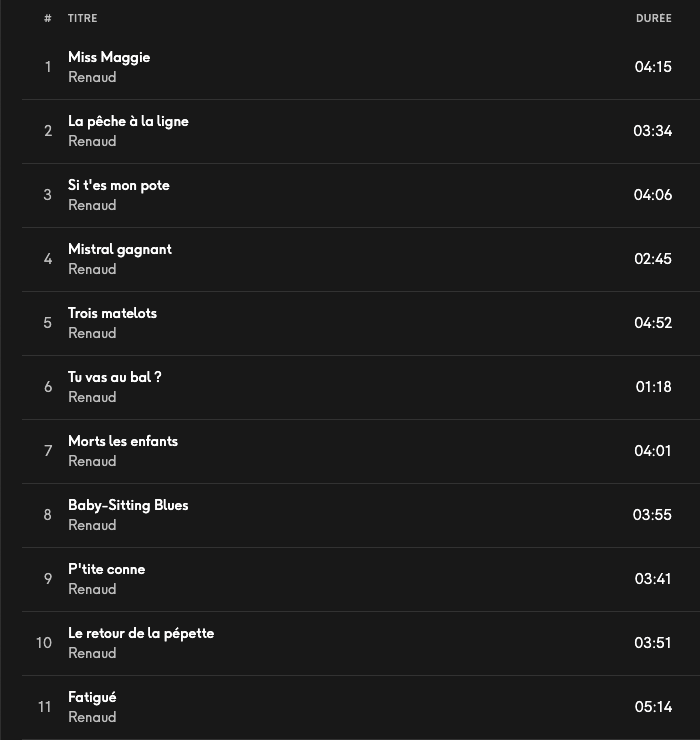The image size is (700, 740).
Task: Sort by TITRE column header
Action: (83, 19)
